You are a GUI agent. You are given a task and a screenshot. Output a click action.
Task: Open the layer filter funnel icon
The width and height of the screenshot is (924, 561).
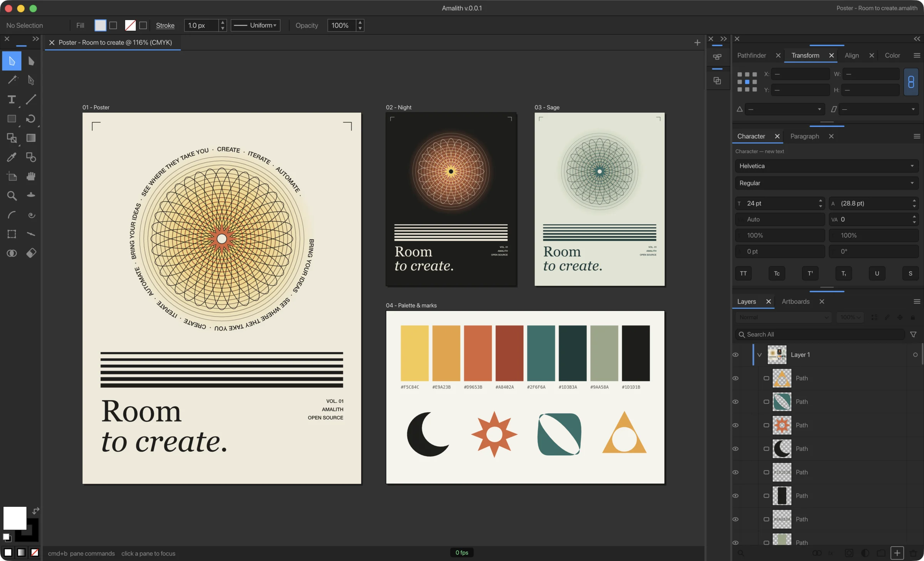click(913, 334)
